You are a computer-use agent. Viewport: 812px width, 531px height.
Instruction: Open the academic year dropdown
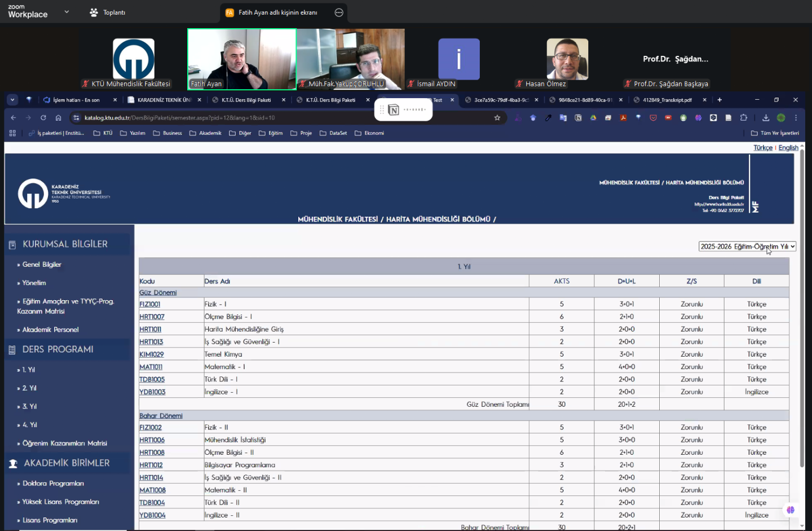[747, 247]
